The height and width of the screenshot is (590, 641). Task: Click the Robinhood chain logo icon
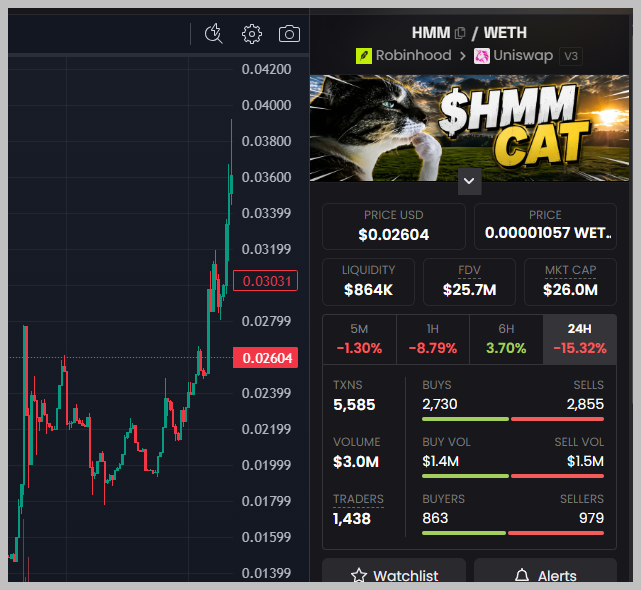[364, 56]
